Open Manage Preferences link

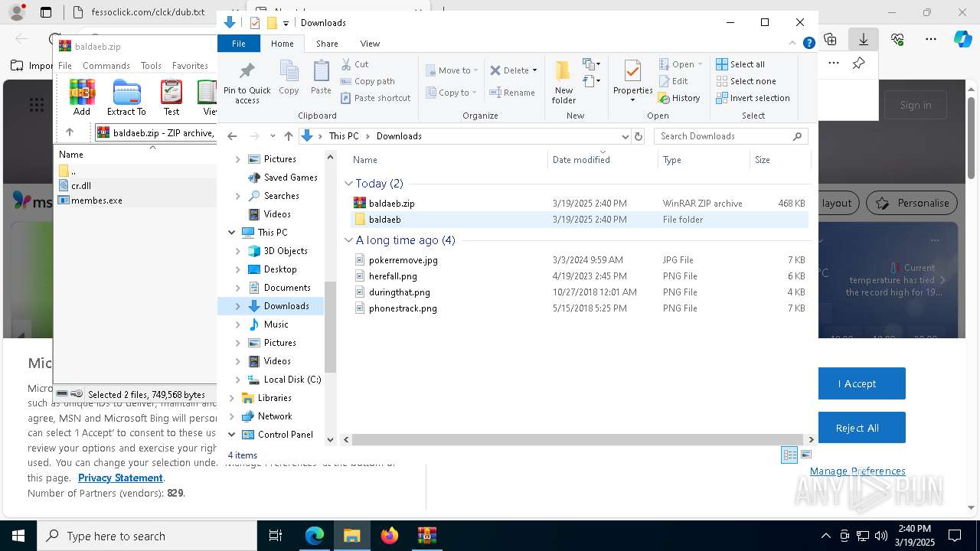857,471
